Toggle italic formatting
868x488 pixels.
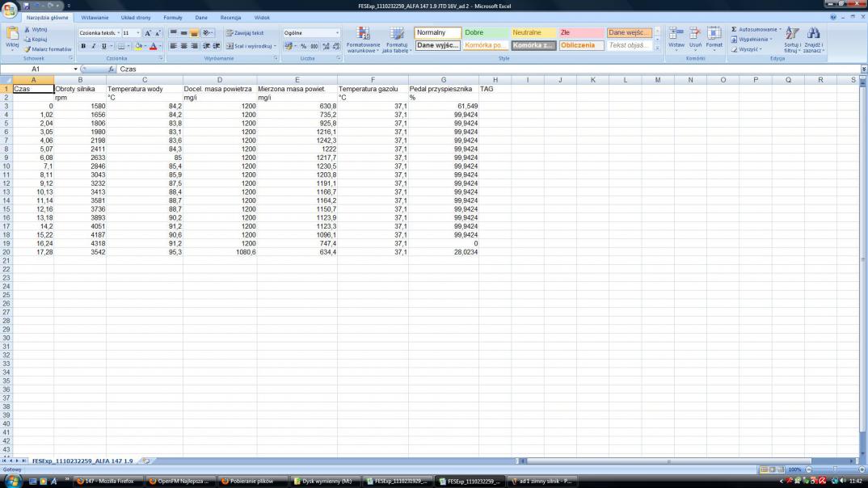tap(93, 46)
